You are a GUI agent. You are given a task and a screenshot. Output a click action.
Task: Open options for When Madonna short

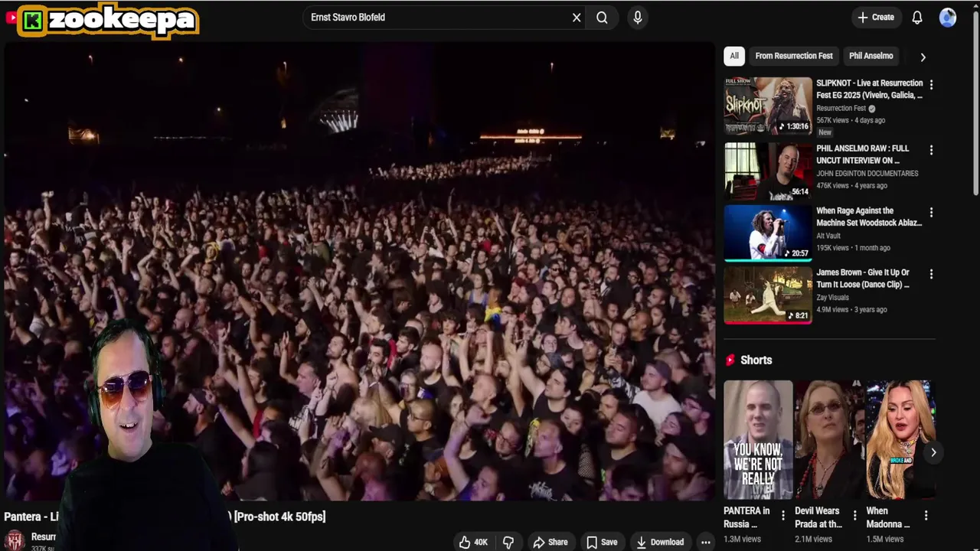[926, 516]
